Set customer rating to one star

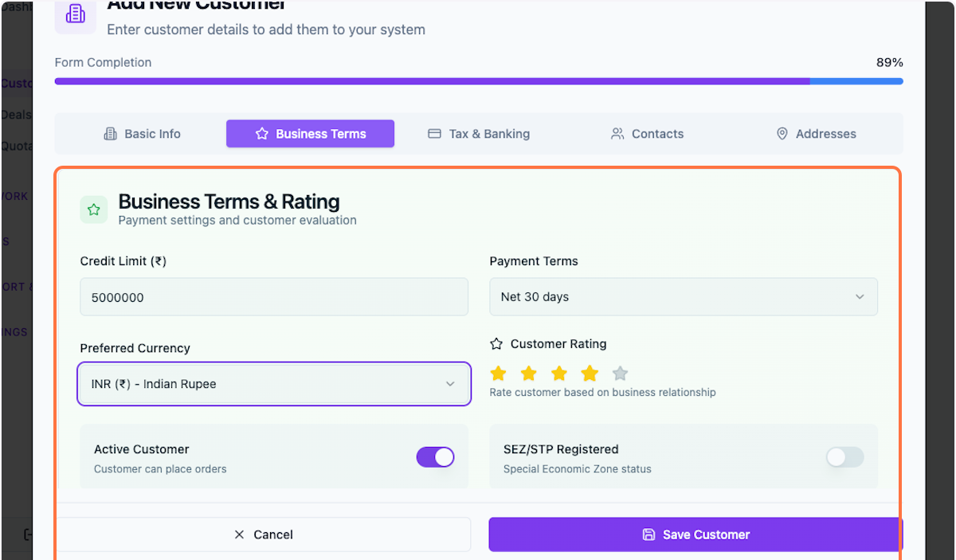498,373
